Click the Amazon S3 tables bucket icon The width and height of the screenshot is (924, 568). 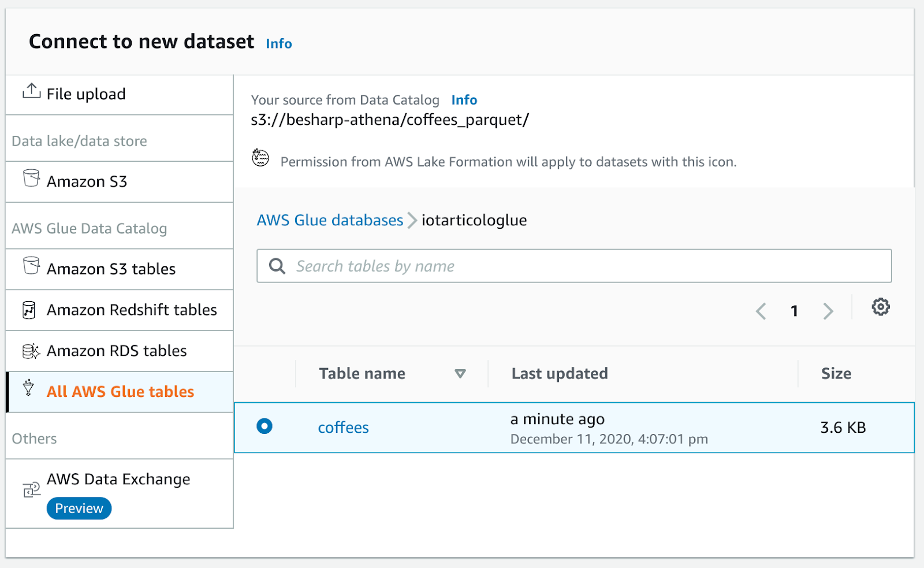tap(31, 266)
